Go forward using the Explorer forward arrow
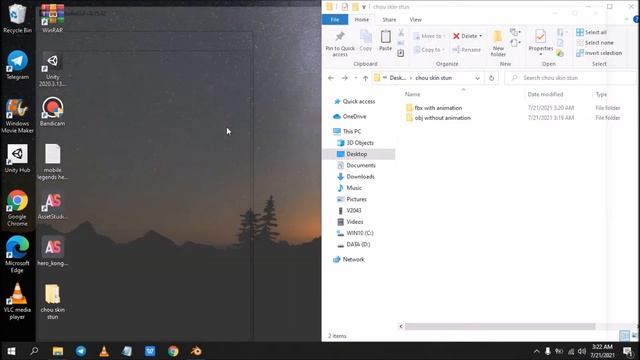Image resolution: width=640 pixels, height=360 pixels. 344,78
